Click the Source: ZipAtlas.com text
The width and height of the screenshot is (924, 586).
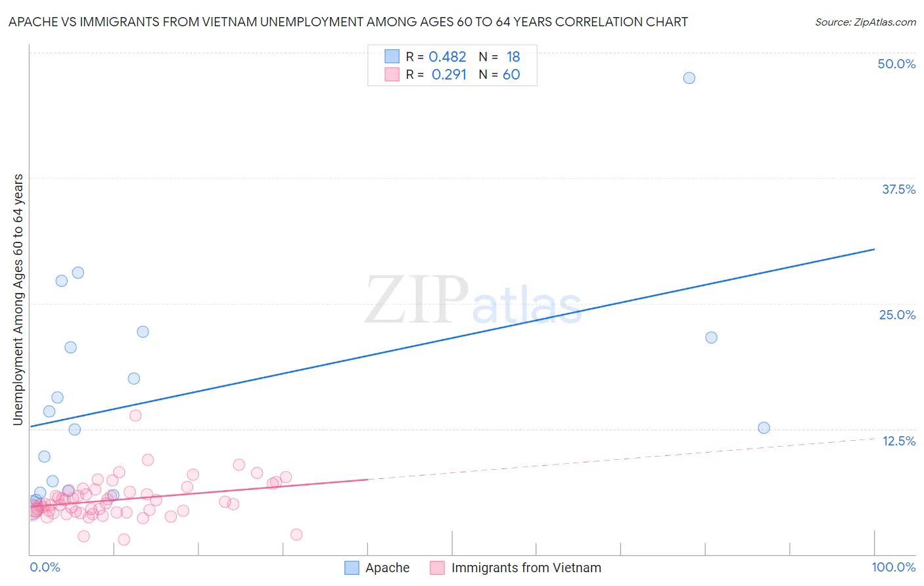point(866,22)
